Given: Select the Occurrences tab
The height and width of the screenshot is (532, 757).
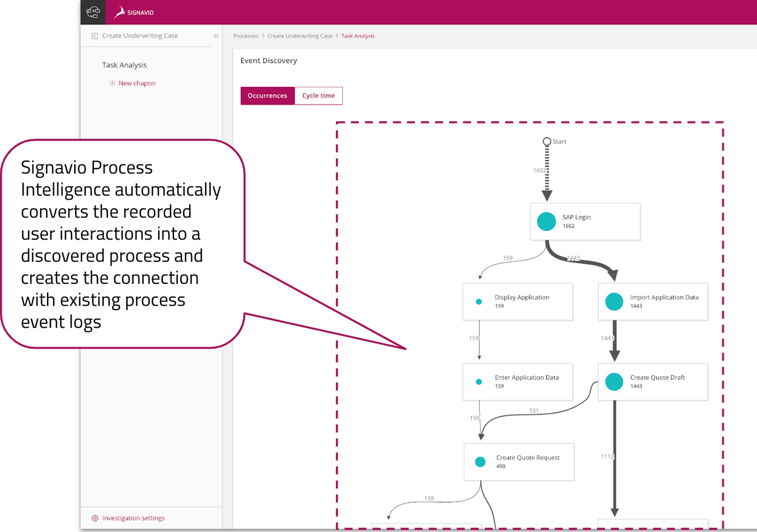Looking at the screenshot, I should [267, 96].
